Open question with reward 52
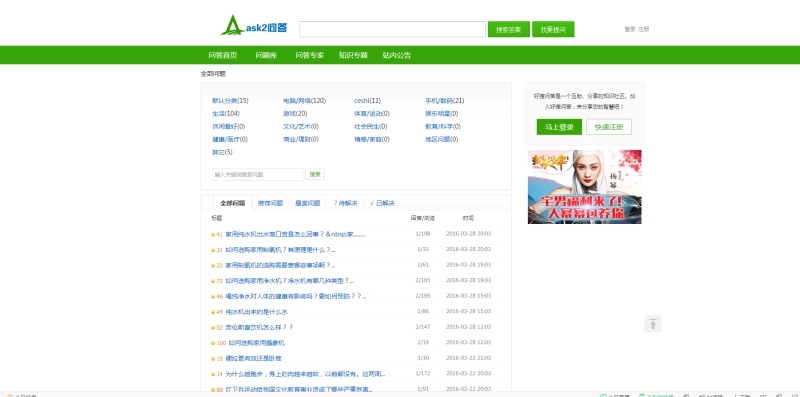The image size is (800, 397). 259,328
